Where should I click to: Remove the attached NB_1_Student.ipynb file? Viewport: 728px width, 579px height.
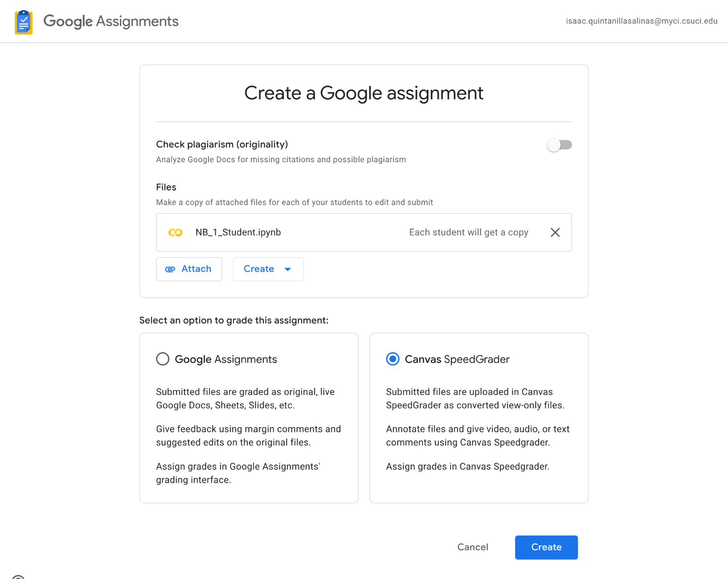click(x=555, y=232)
